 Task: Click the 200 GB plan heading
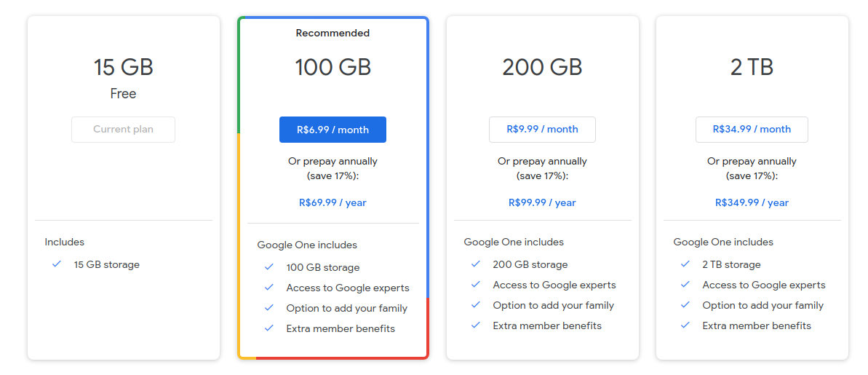coord(542,68)
